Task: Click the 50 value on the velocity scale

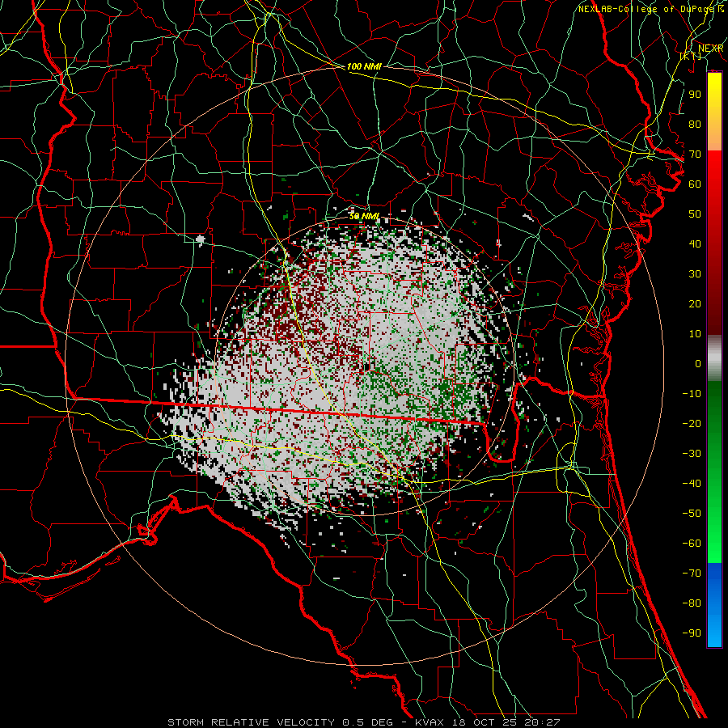Action: 695,214
